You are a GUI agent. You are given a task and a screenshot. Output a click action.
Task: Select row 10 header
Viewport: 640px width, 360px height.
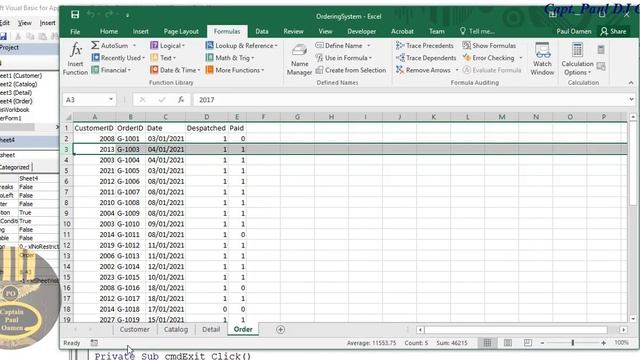pyautogui.click(x=67, y=224)
